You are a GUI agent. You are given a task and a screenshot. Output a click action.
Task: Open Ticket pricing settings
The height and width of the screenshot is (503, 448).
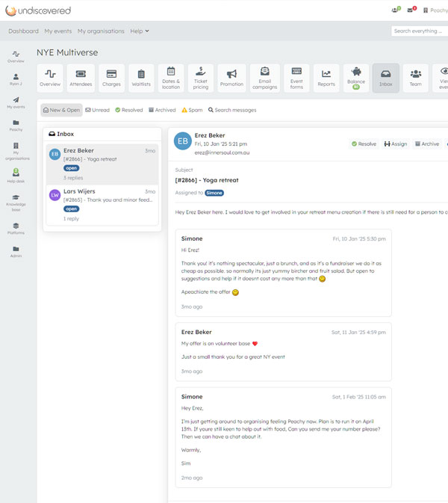click(201, 78)
